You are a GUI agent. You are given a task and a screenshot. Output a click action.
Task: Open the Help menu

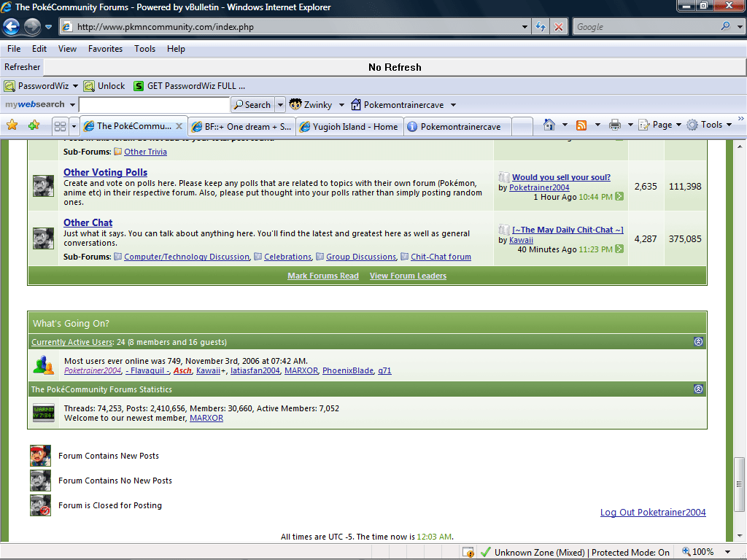pos(176,49)
